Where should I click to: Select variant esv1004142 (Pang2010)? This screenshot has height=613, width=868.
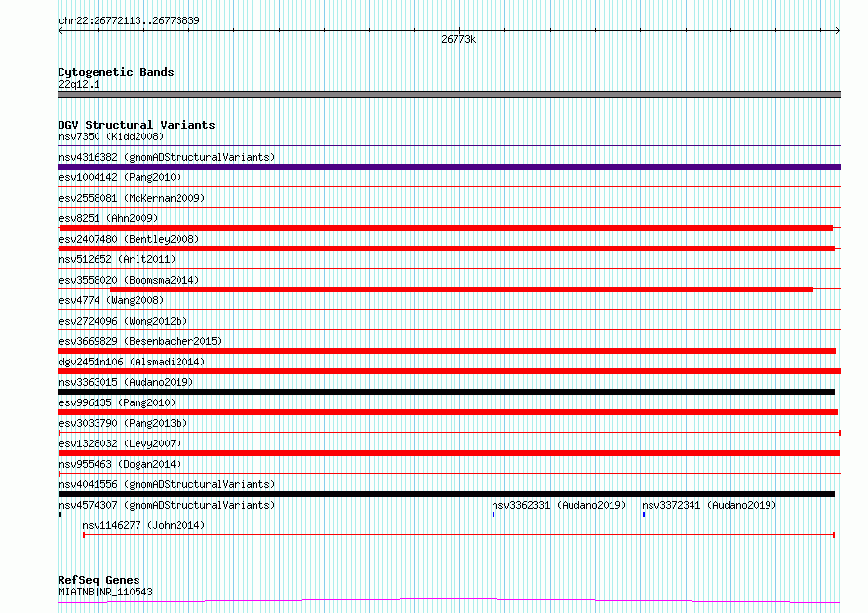120,177
